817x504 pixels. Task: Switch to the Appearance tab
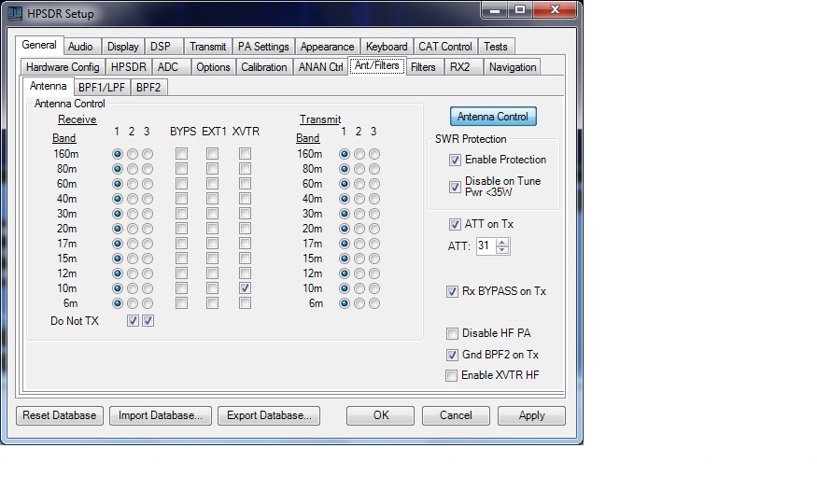click(x=327, y=47)
